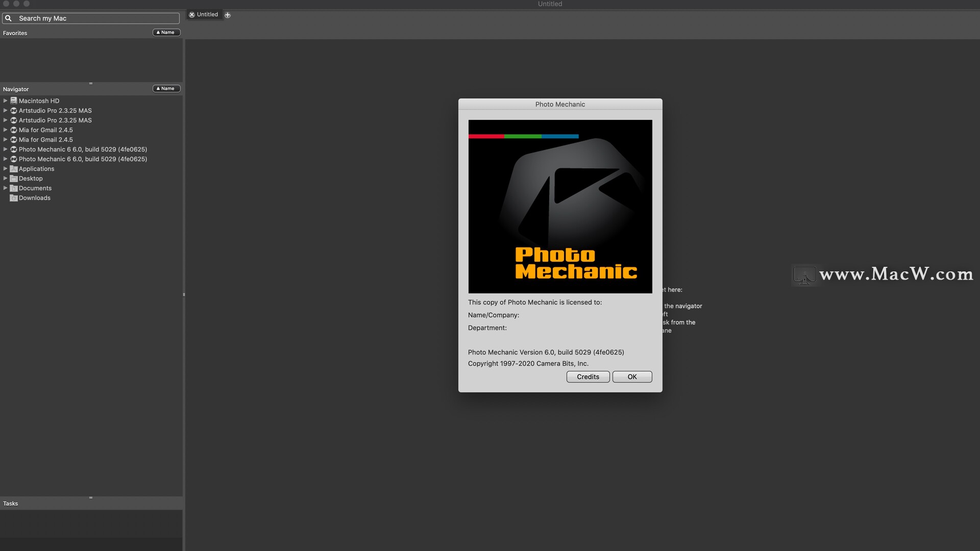Click the Documents folder icon
This screenshot has width=980, height=551.
14,188
